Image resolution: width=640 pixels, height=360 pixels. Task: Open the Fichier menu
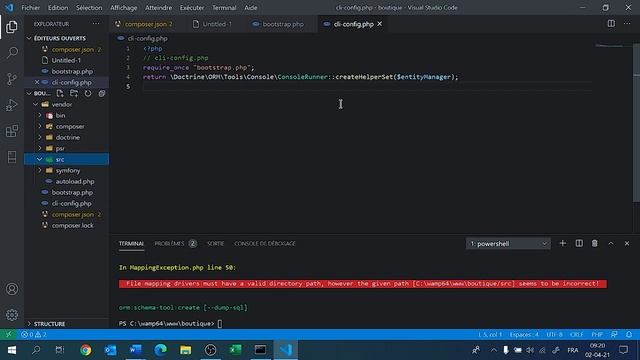point(31,7)
